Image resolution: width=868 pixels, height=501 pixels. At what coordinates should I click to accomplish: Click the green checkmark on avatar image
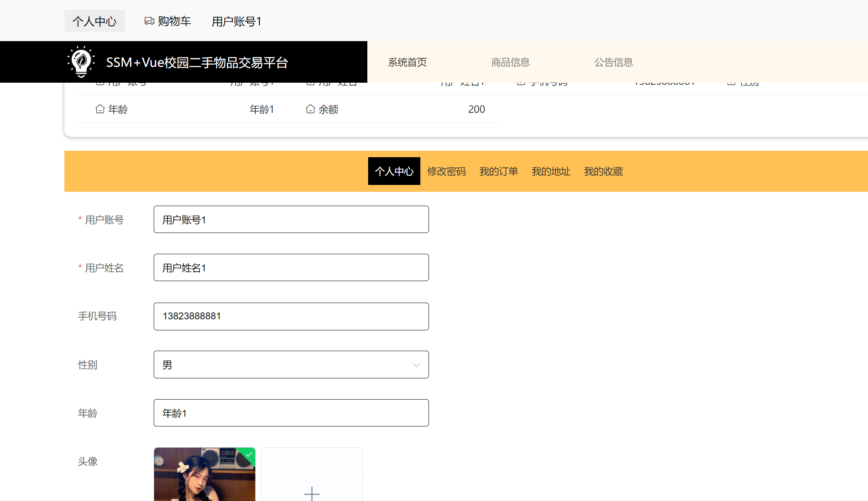click(x=249, y=454)
